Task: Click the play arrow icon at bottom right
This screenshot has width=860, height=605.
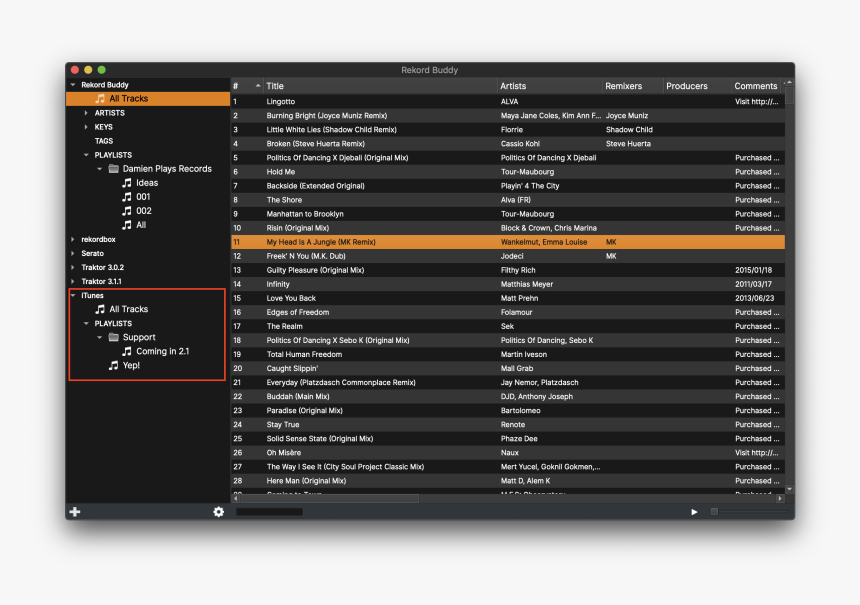Action: [x=693, y=511]
